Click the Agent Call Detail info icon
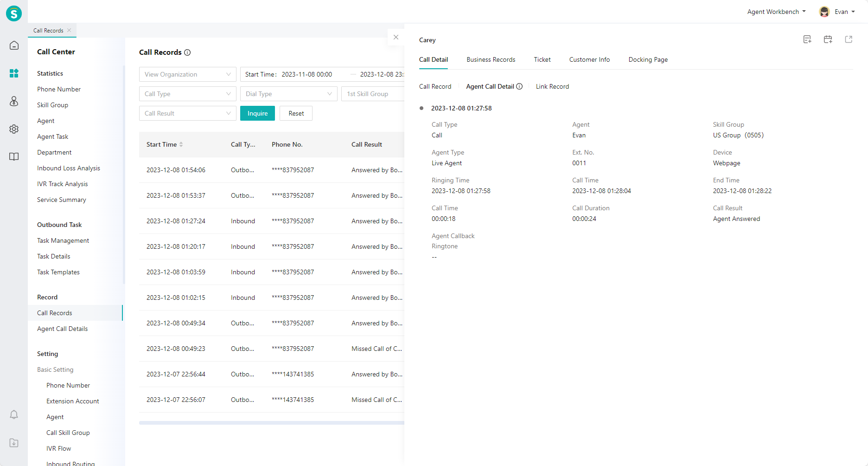 tap(519, 86)
